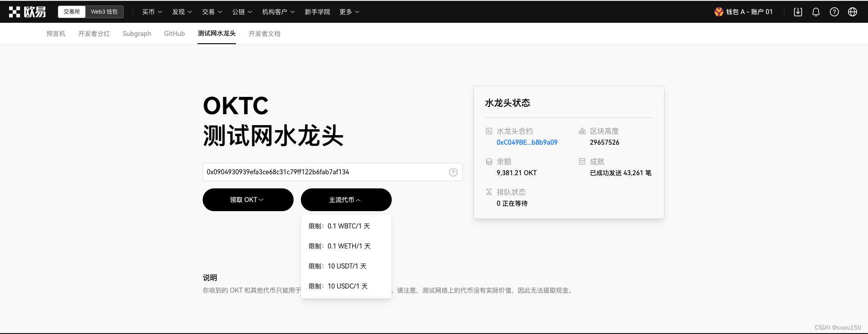
Task: Select the 测试网水龙头 tab
Action: click(217, 34)
